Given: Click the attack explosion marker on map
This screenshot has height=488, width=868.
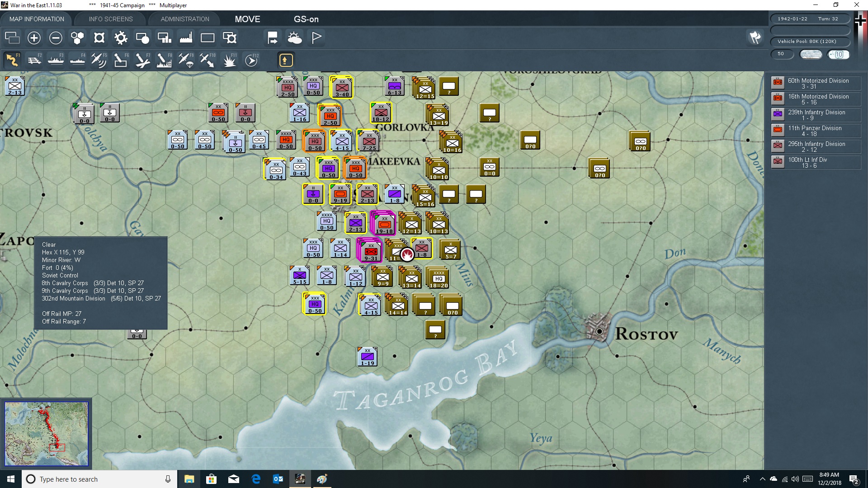Looking at the screenshot, I should 407,255.
